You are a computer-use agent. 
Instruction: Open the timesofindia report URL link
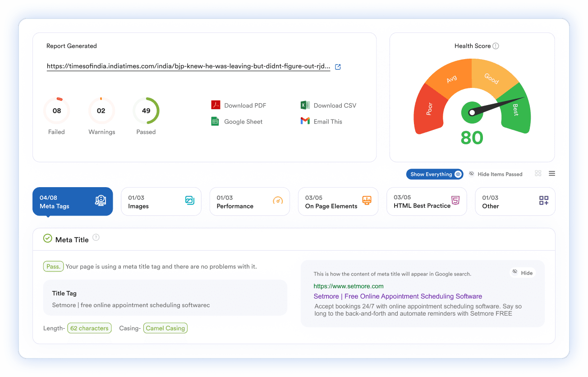tap(188, 66)
